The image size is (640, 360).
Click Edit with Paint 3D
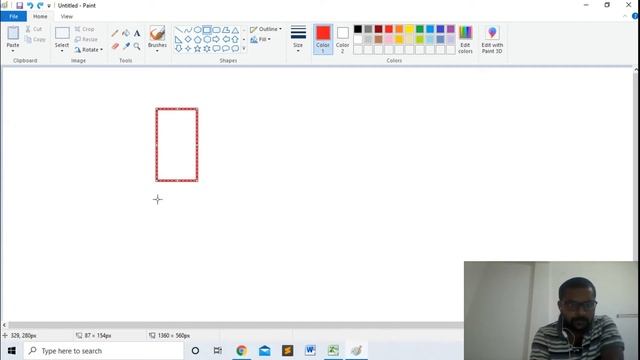(492, 39)
